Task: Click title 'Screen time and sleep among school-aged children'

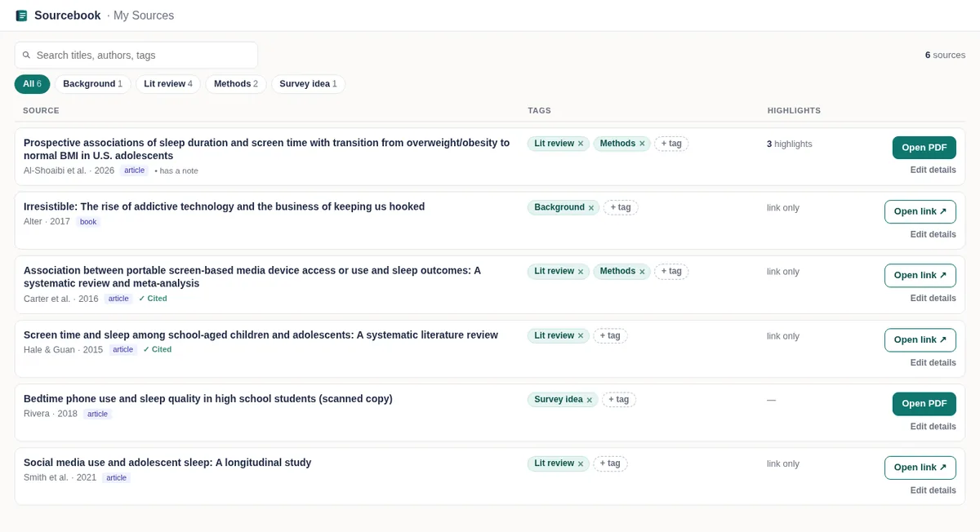Action: tap(261, 335)
